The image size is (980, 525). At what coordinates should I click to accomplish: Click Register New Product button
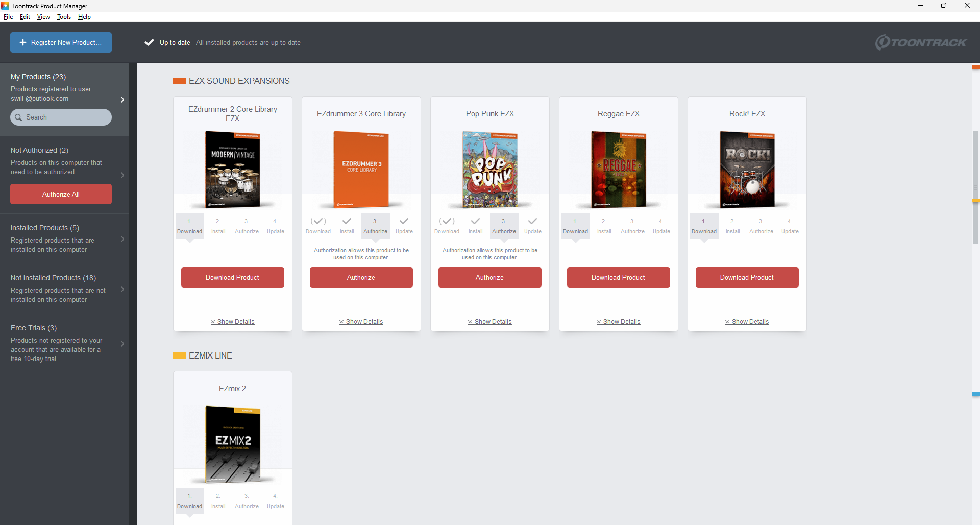(61, 43)
